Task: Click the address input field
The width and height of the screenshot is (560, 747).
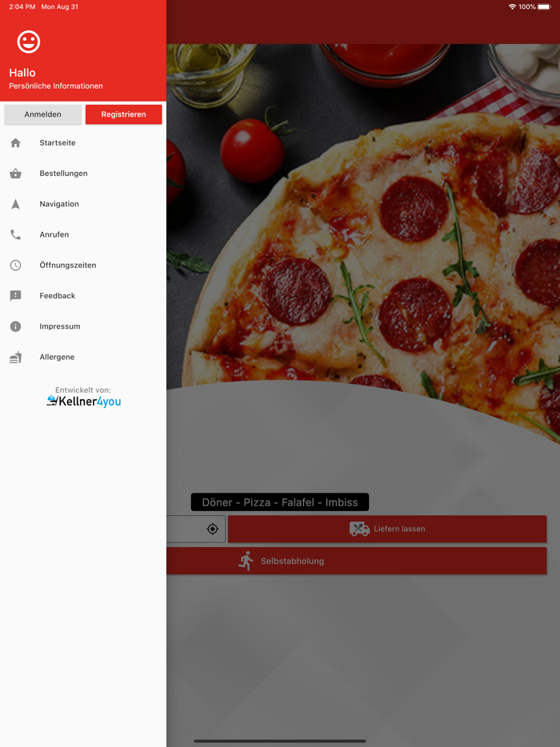Action: 196,529
